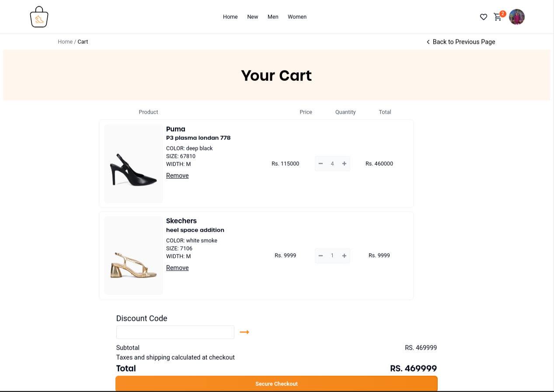Viewport: 554px width, 392px height.
Task: Go Back to Previous Page
Action: coord(461,42)
